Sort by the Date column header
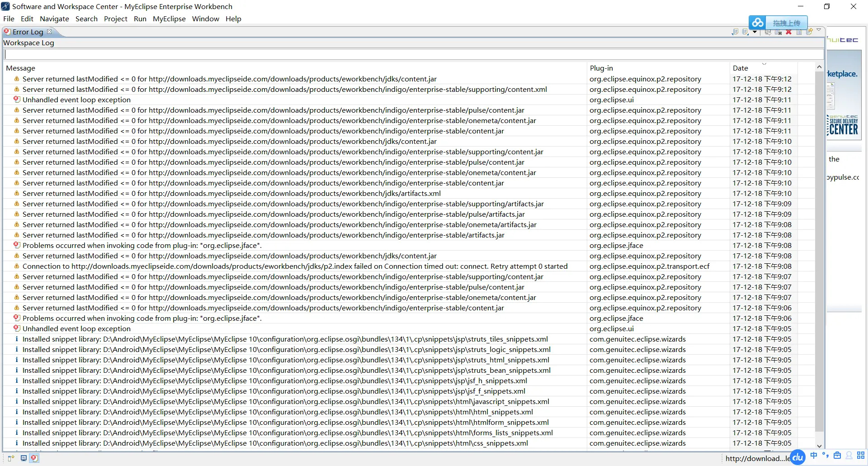 click(x=764, y=68)
